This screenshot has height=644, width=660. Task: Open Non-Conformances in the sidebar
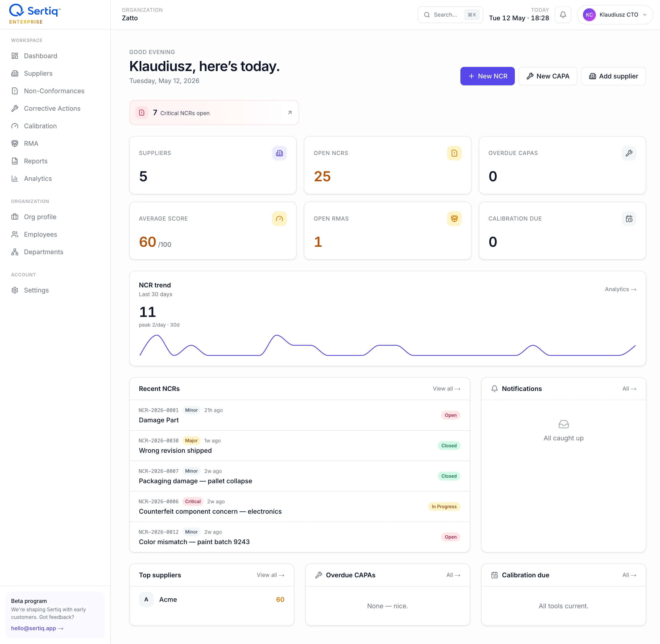point(55,91)
